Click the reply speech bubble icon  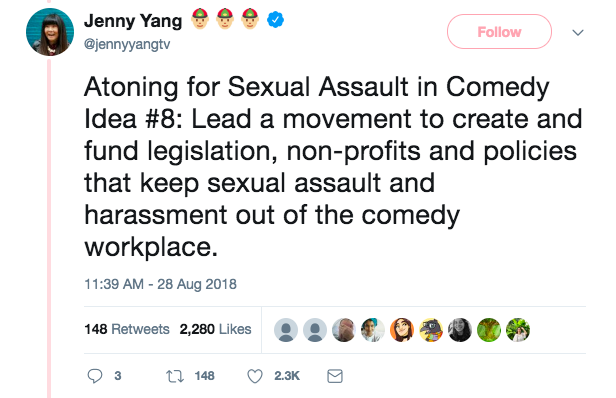[95, 376]
